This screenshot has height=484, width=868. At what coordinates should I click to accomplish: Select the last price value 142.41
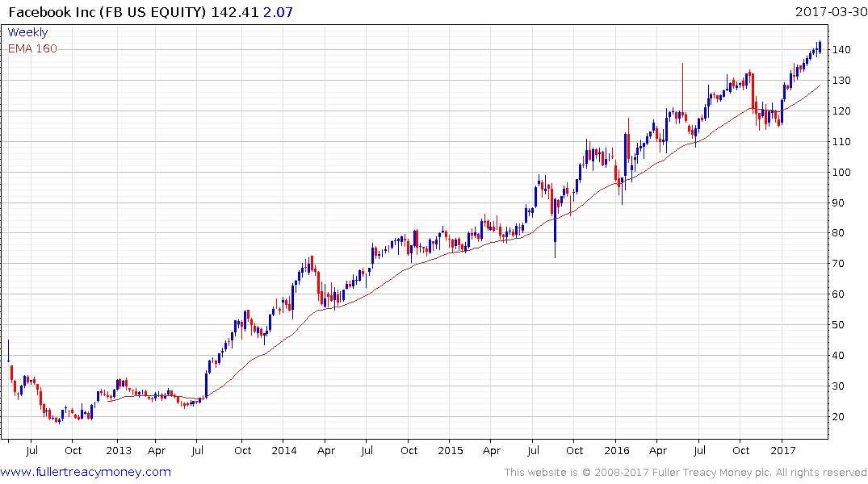coord(235,11)
